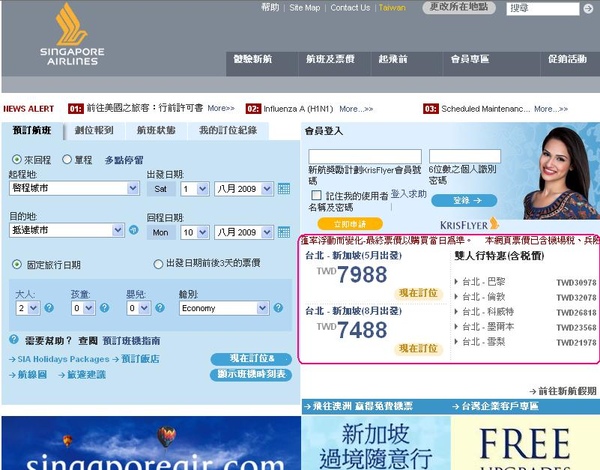Open the adults count dropdown

[x=28, y=308]
